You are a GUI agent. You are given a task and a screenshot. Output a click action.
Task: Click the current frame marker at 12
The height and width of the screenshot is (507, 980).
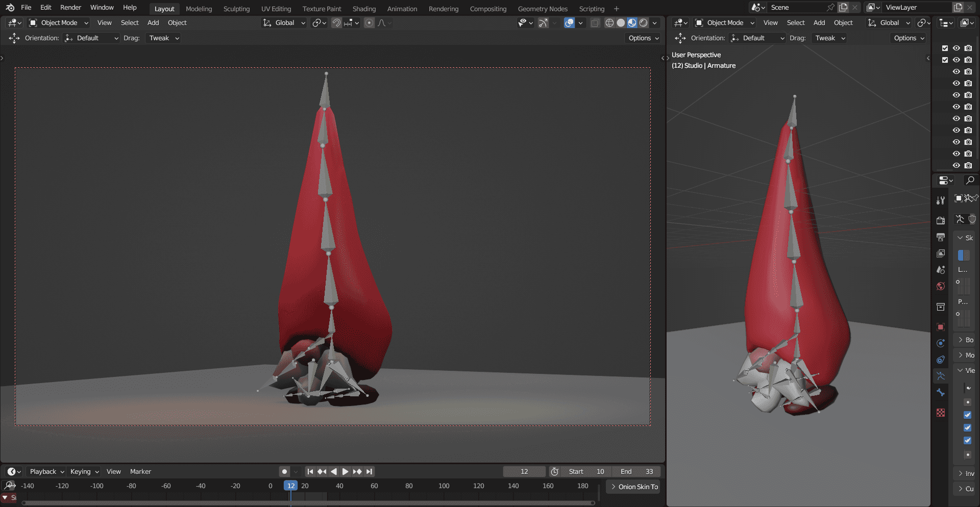click(290, 486)
